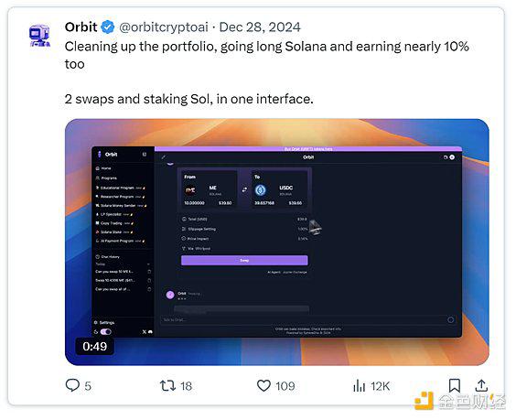Select Home in the Orbit sidebar
Screen dimensions: 516x420
coord(103,168)
